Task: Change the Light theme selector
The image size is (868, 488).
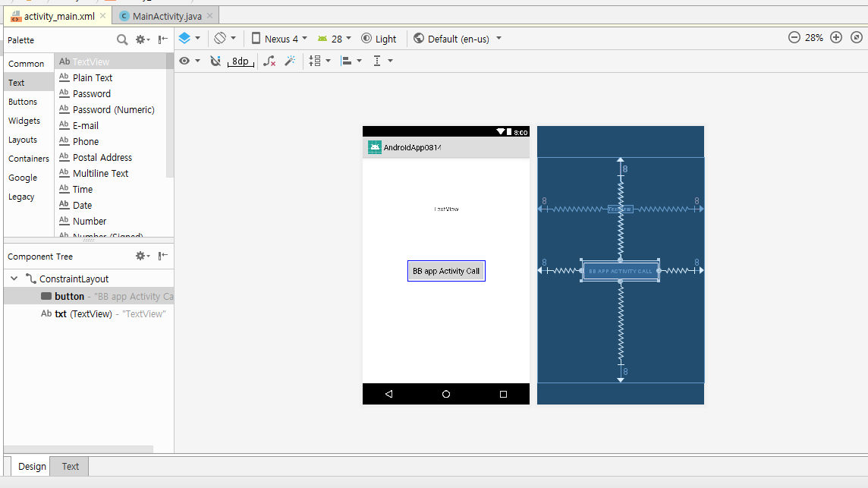Action: (x=379, y=38)
